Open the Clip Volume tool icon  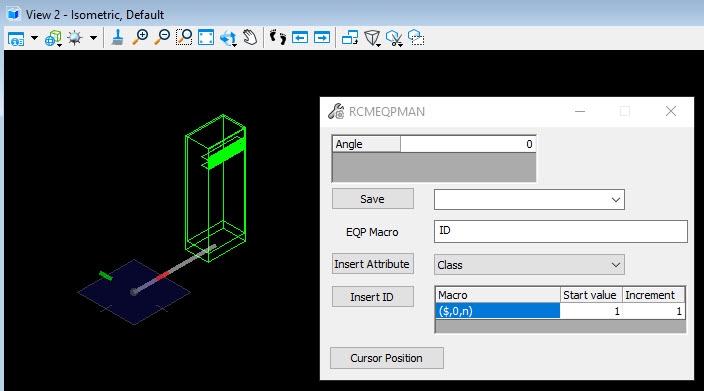click(x=394, y=38)
